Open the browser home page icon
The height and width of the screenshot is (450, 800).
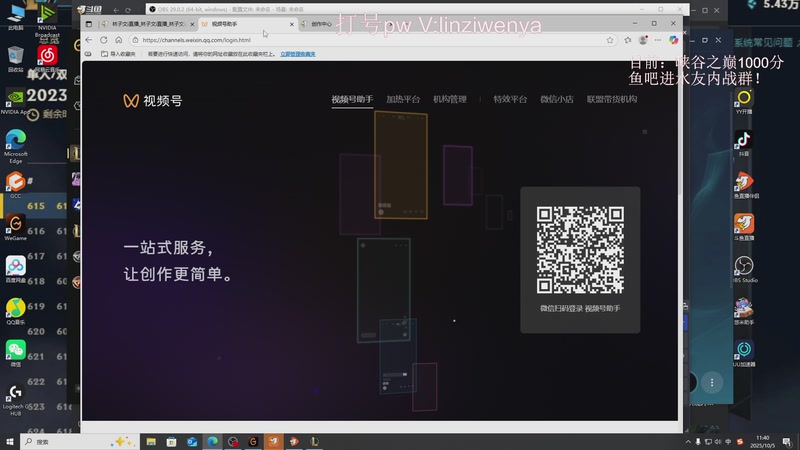pos(118,40)
